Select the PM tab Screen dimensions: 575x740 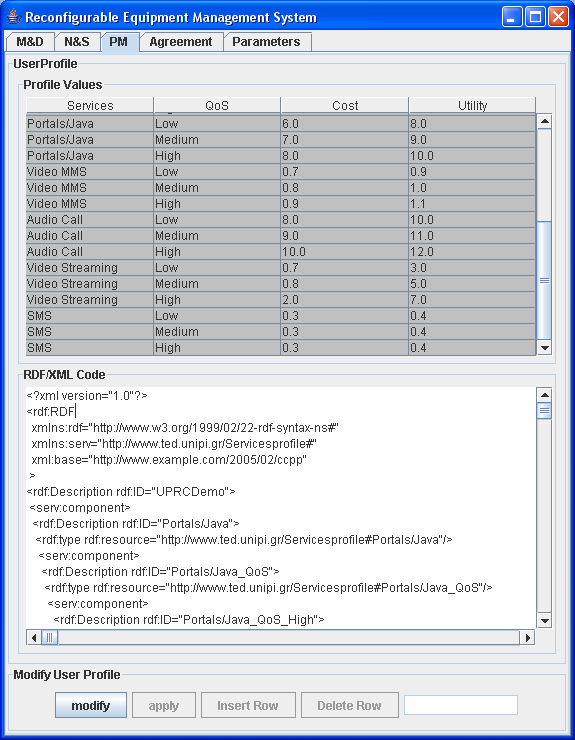pyautogui.click(x=119, y=42)
